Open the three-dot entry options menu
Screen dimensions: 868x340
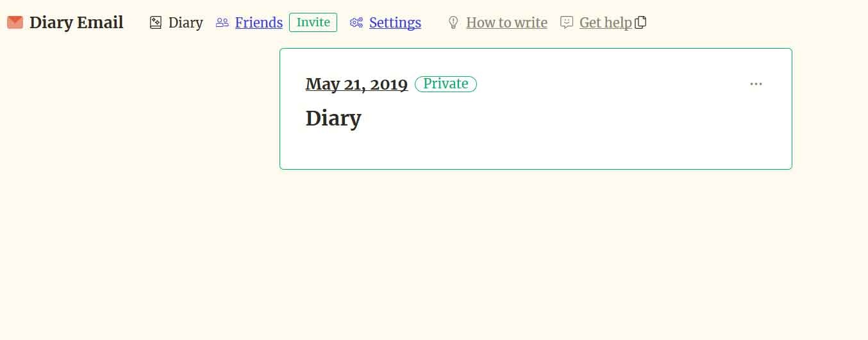tap(756, 84)
